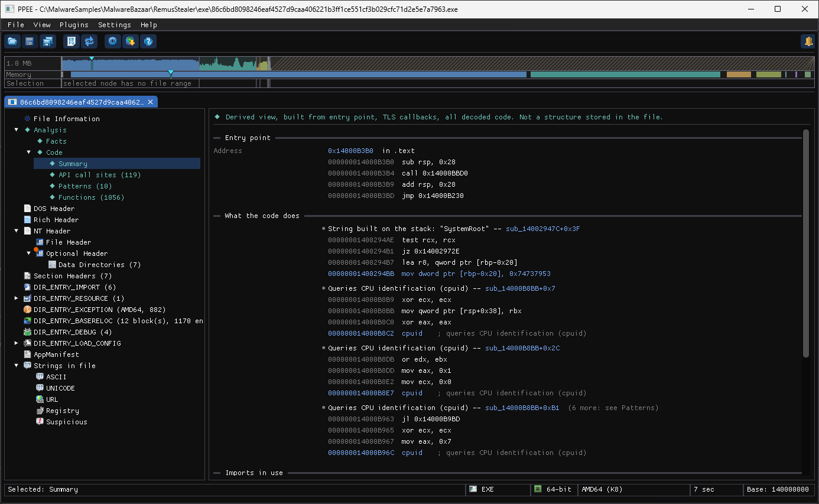Open the sub_14000B8BB+0x2C link
The width and height of the screenshot is (819, 504).
(x=522, y=348)
